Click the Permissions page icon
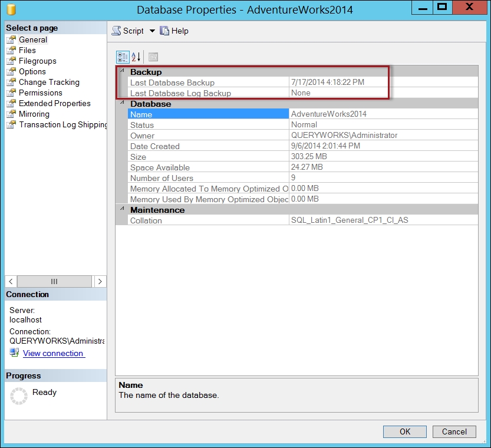491x448 pixels. pos(11,93)
